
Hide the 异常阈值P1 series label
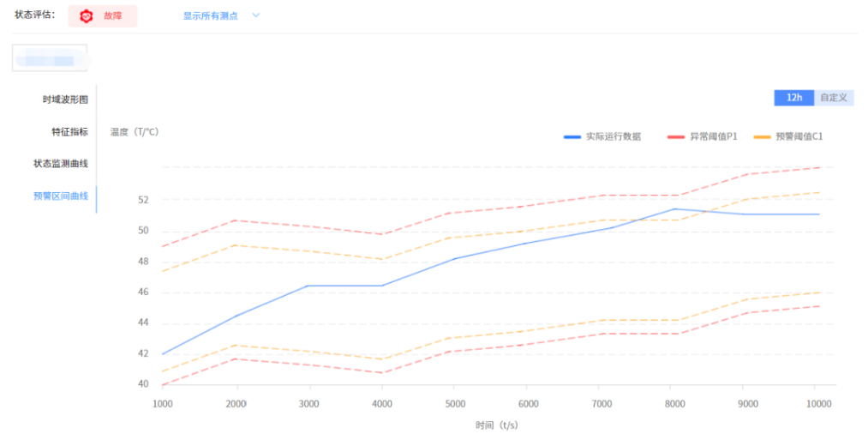point(714,136)
